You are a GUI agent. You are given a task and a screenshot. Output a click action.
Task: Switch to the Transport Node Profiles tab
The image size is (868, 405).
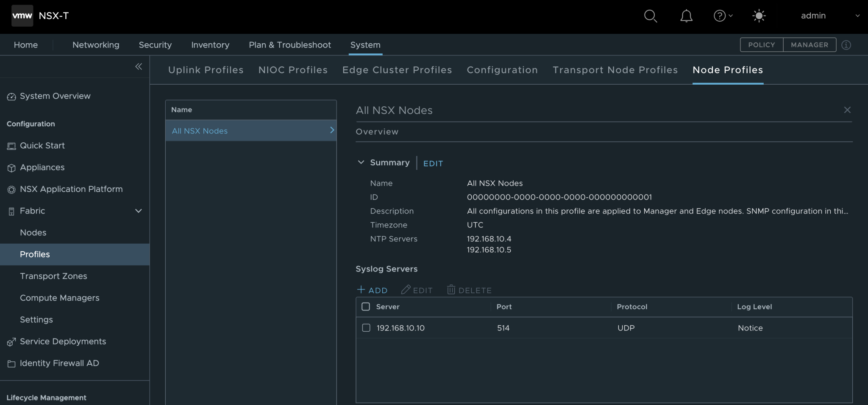pos(615,70)
